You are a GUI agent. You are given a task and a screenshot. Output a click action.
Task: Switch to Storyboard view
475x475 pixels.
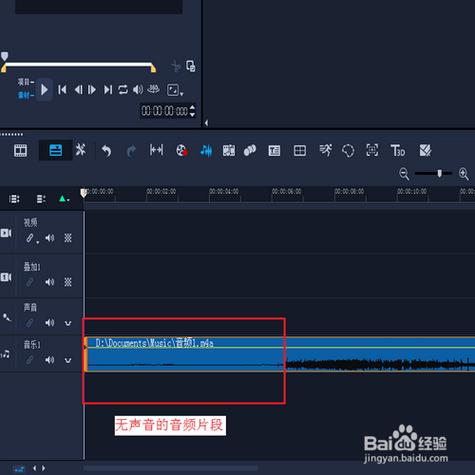(x=20, y=151)
